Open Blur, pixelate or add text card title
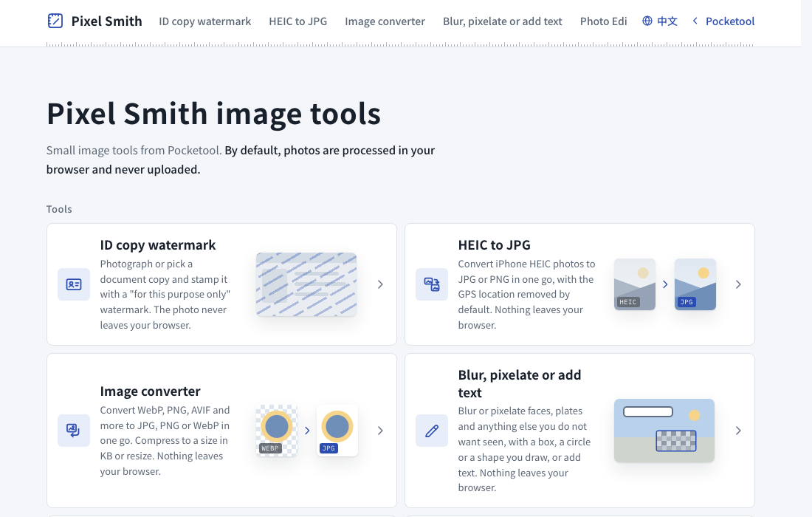This screenshot has height=517, width=812. coord(520,383)
